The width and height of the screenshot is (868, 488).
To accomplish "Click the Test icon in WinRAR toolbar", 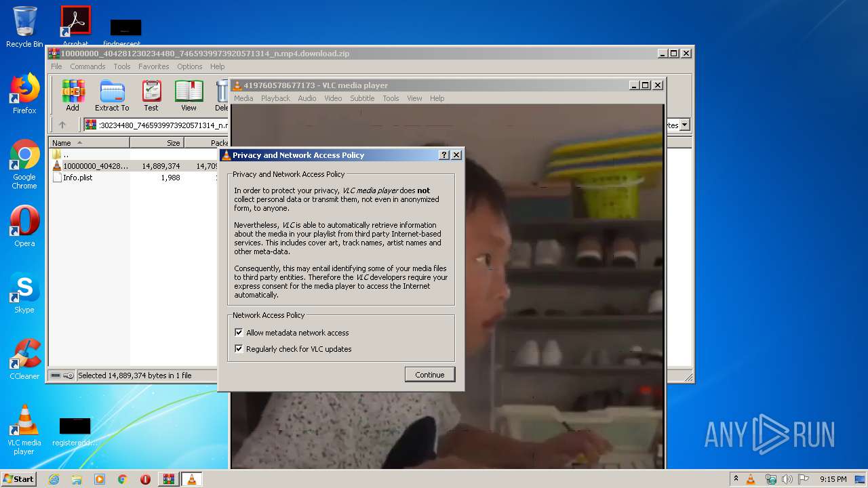I will click(x=151, y=96).
